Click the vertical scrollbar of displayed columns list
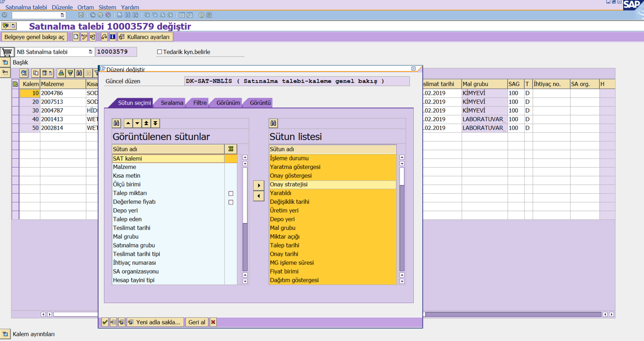Viewport: 644px width, 341px height. [245, 219]
